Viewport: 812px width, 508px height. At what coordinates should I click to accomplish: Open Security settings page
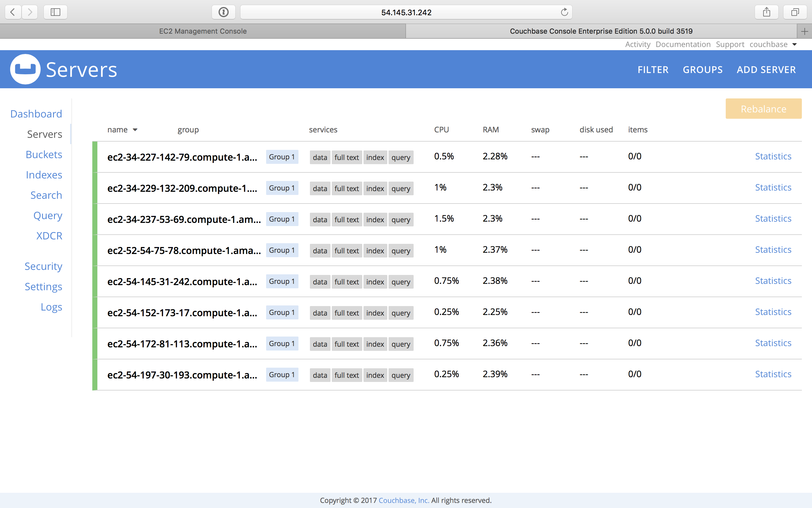[44, 266]
